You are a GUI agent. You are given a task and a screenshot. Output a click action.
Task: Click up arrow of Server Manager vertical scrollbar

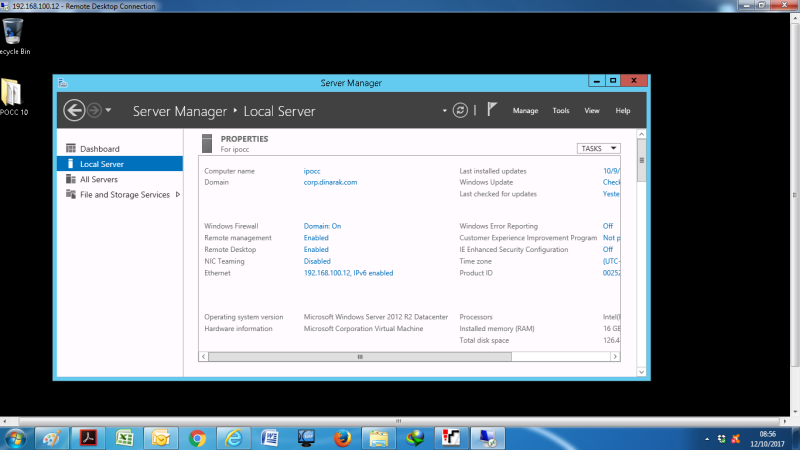pyautogui.click(x=641, y=134)
